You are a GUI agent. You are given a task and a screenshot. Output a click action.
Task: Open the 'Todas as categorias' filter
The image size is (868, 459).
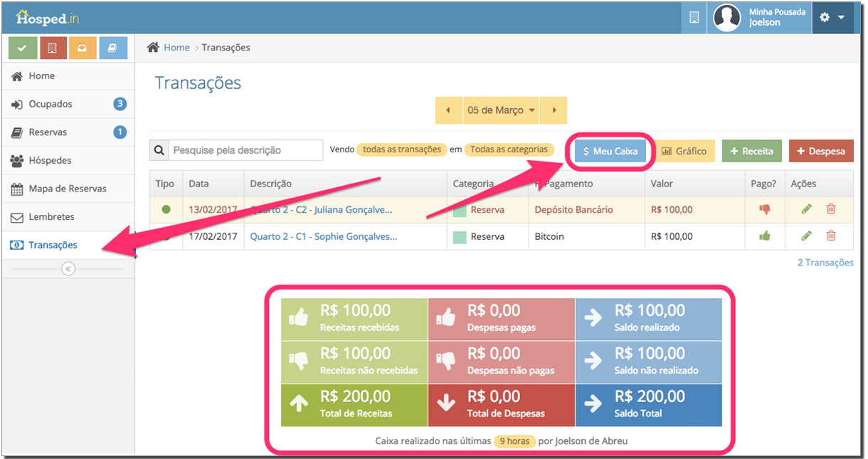pyautogui.click(x=509, y=150)
